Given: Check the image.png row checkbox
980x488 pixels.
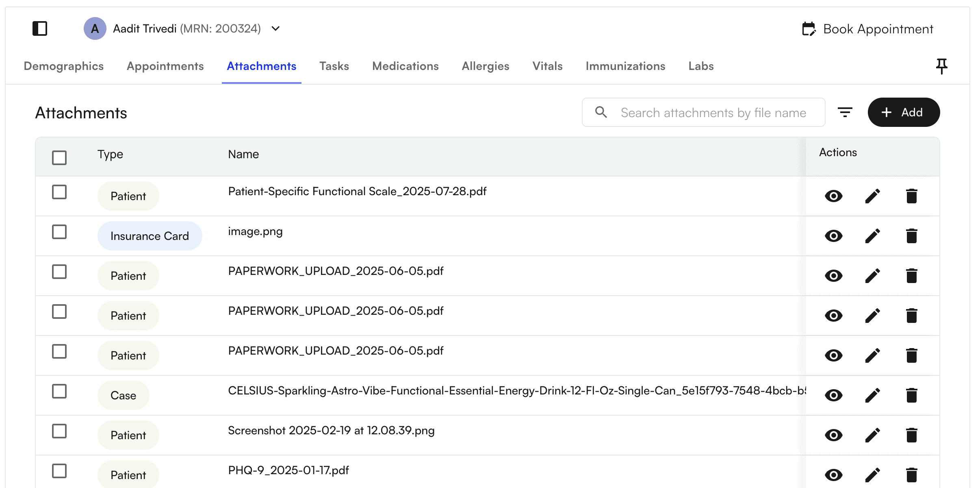Looking at the screenshot, I should 59,232.
